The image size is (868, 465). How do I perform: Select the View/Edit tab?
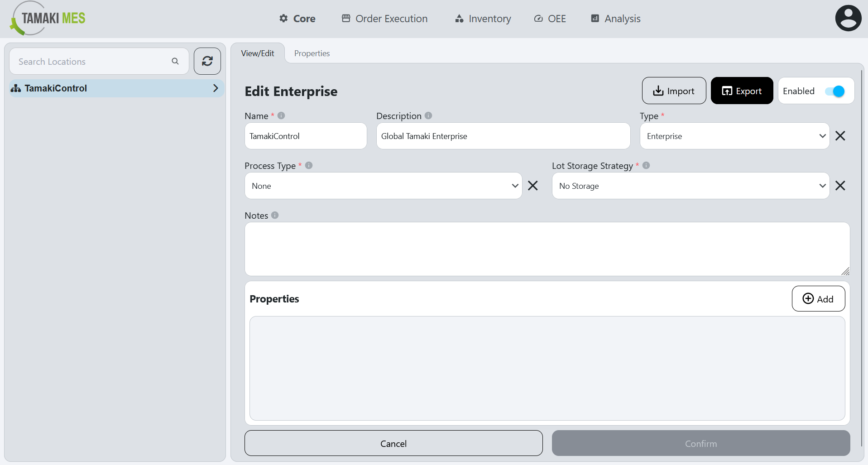click(x=257, y=53)
